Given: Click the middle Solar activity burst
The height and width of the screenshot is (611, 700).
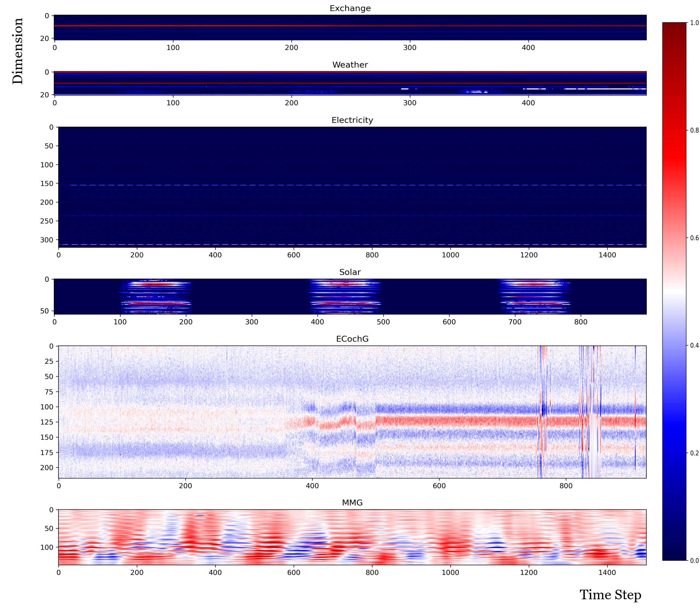Looking at the screenshot, I should click(x=345, y=296).
